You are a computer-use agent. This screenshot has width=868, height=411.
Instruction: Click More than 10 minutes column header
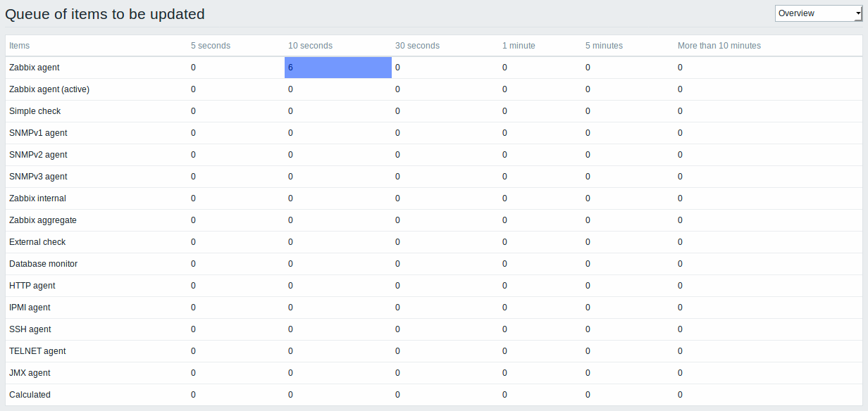(x=719, y=46)
